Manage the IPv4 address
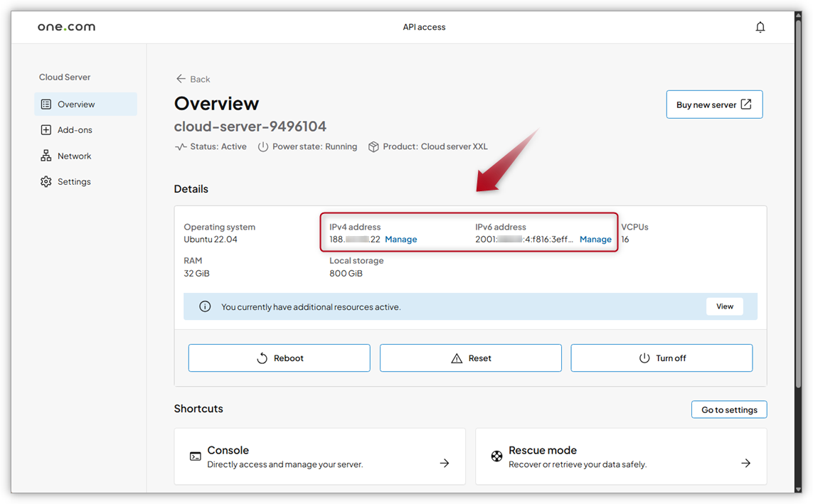 tap(401, 239)
